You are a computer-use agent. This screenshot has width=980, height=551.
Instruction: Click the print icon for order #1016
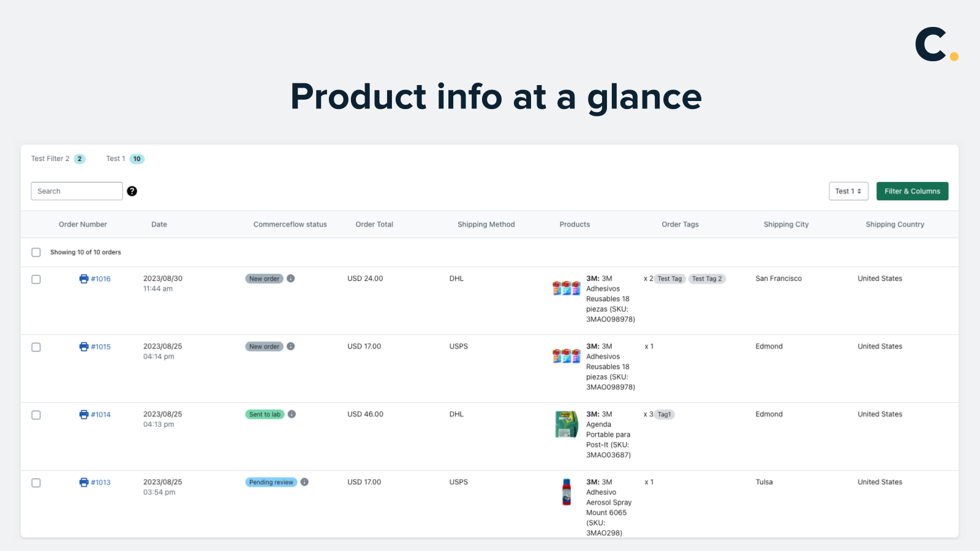pos(84,279)
